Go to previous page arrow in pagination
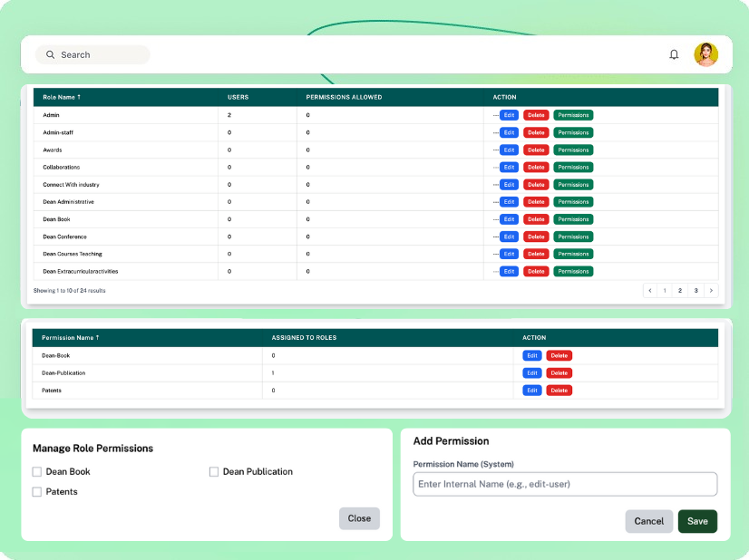749x560 pixels. coord(649,291)
